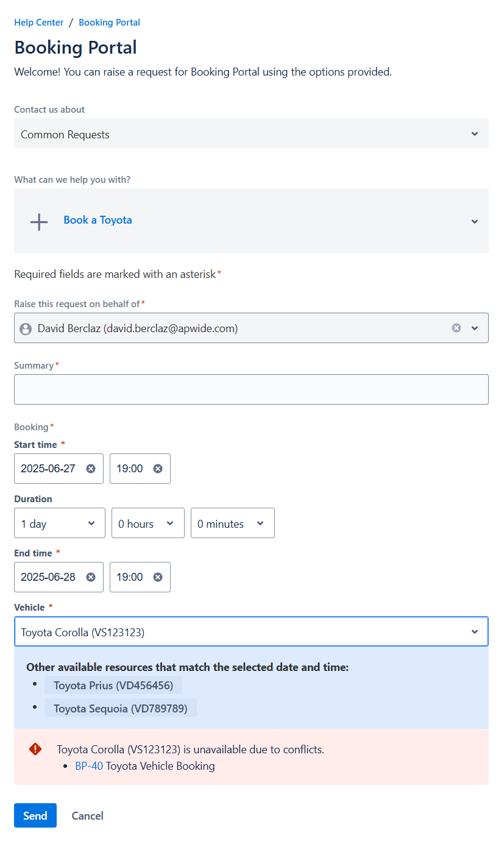
Task: Expand the Book a Toyota request type
Action: tap(475, 221)
